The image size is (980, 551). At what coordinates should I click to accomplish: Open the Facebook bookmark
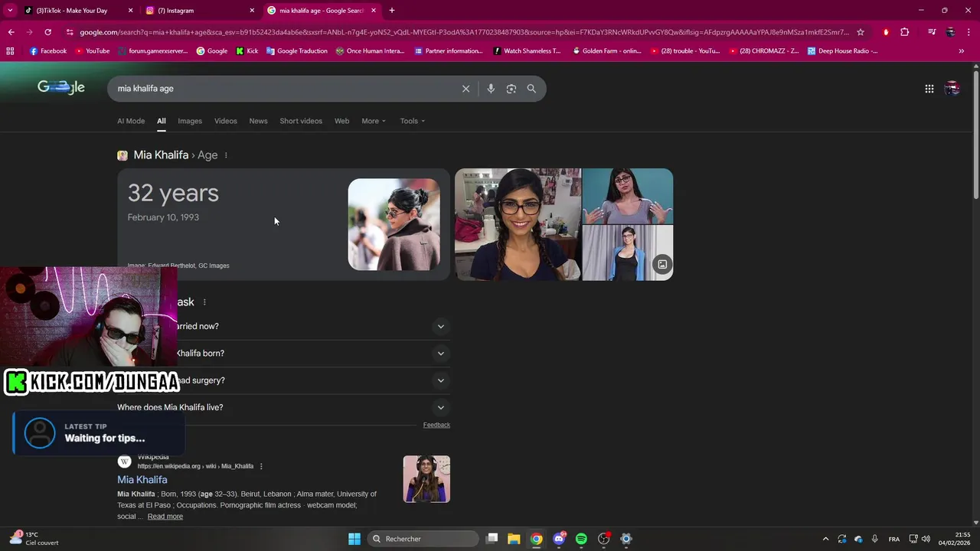pos(47,51)
